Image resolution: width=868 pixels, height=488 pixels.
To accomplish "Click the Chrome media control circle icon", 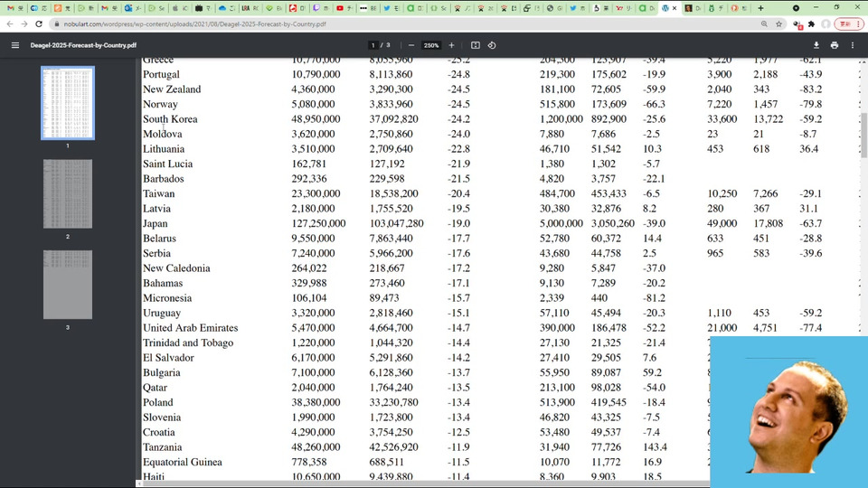I will pyautogui.click(x=796, y=8).
